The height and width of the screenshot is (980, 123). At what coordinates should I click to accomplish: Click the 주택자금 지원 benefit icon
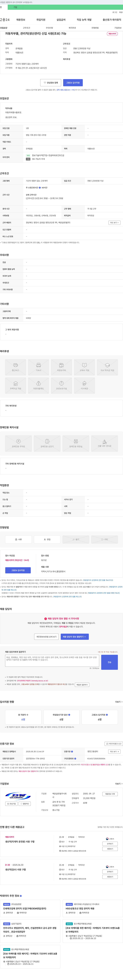tap(16, 385)
